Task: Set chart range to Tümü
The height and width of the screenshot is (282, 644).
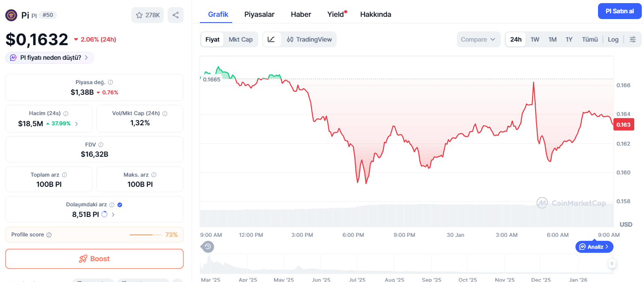Action: (590, 39)
